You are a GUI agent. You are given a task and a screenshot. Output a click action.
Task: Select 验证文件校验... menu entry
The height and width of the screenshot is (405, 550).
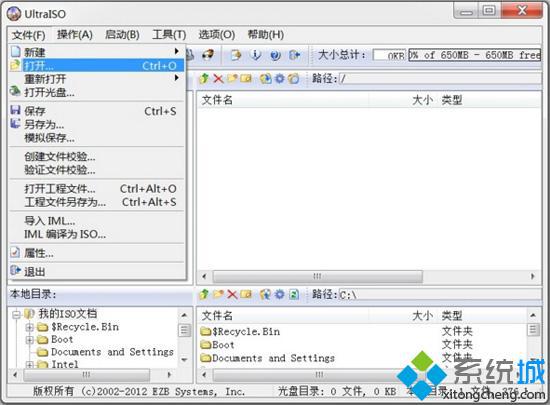click(x=96, y=170)
